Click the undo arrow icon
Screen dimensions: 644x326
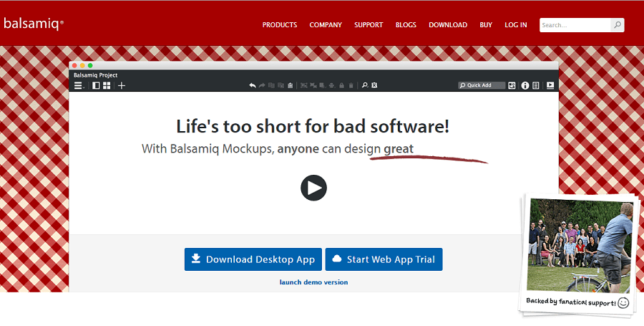pos(253,85)
